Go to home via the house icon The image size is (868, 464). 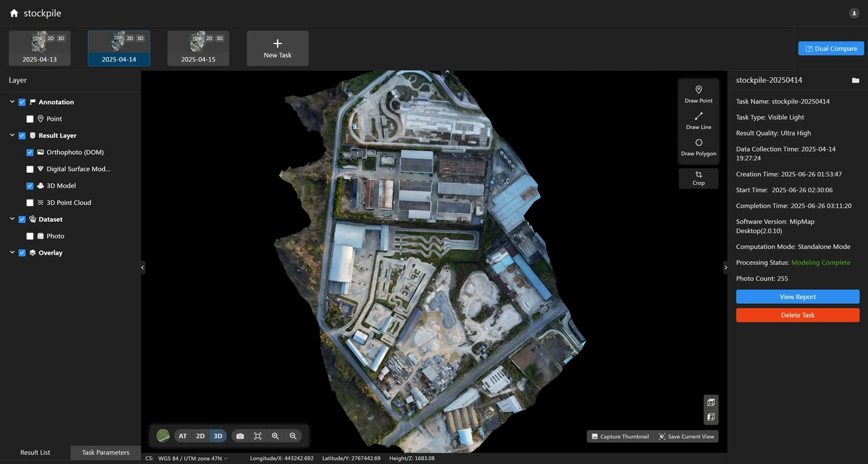(x=14, y=13)
